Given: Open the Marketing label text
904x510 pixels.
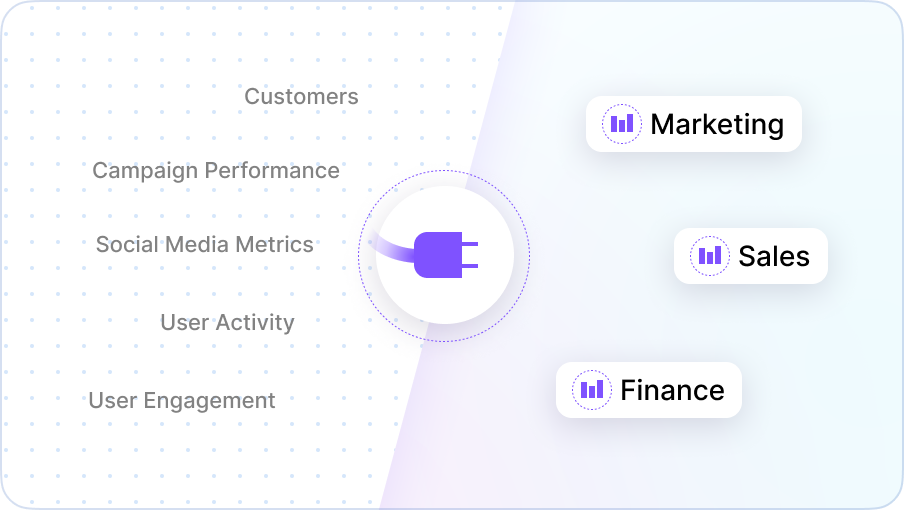Looking at the screenshot, I should [717, 124].
